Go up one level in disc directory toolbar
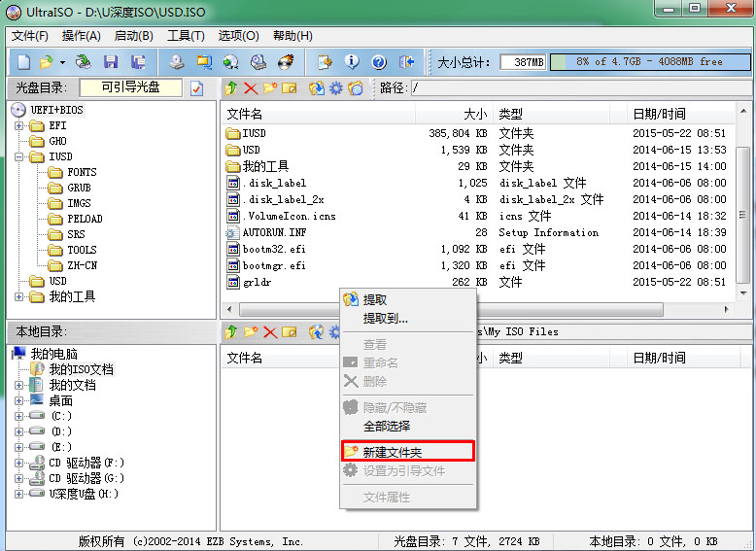The height and width of the screenshot is (551, 756). (231, 88)
